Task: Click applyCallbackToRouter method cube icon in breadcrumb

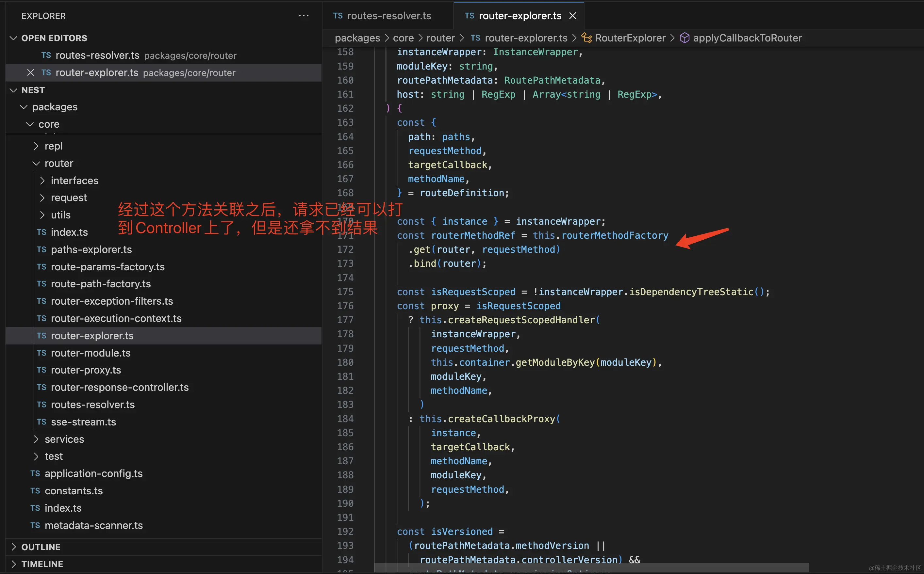Action: point(685,38)
